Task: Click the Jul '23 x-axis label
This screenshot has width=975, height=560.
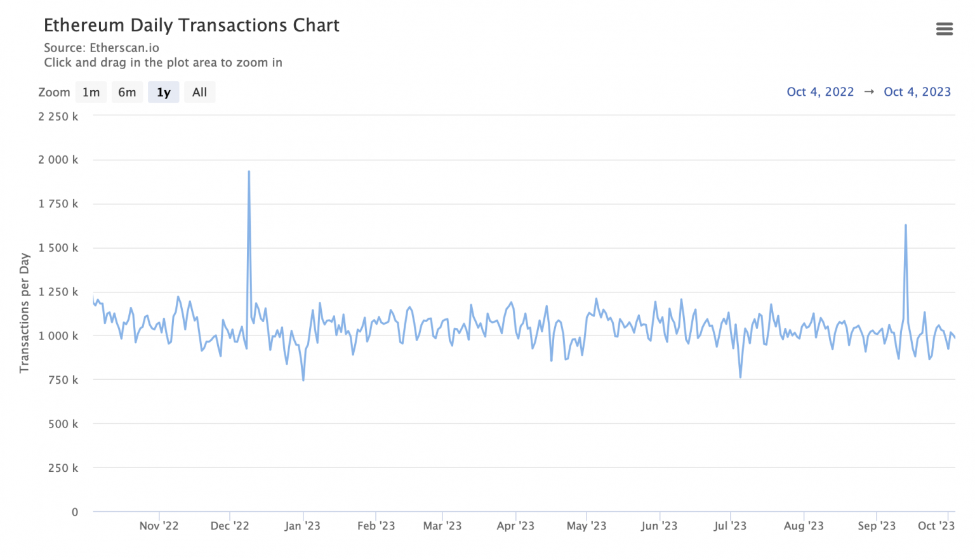Action: [730, 526]
